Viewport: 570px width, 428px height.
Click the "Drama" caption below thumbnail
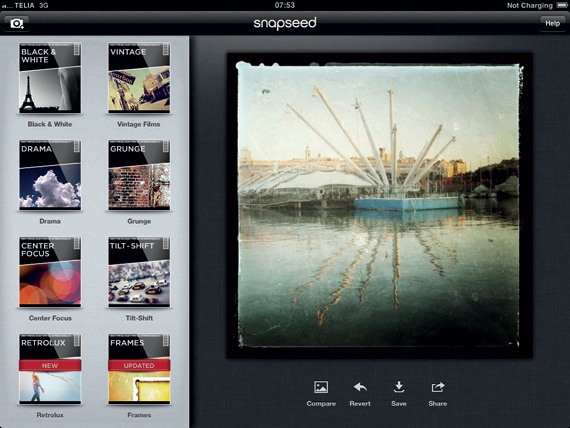click(50, 221)
